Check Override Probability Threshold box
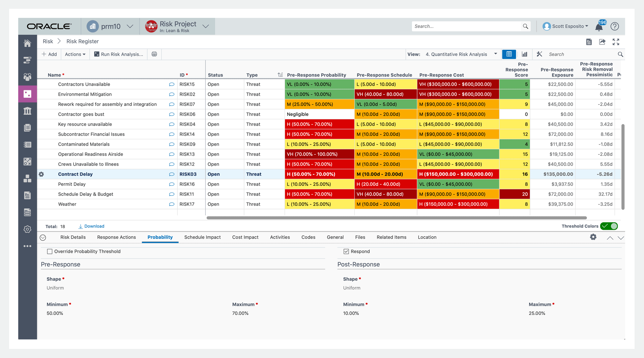This screenshot has width=644, height=358. click(x=50, y=251)
